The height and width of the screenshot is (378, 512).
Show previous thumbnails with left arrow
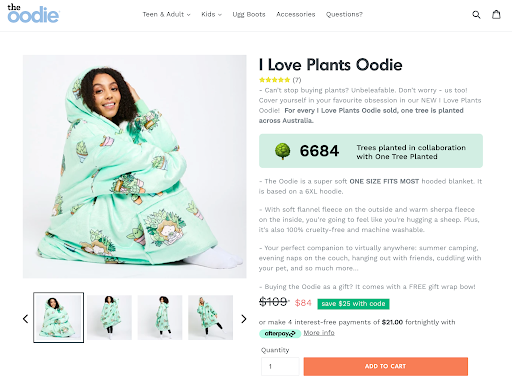25,319
